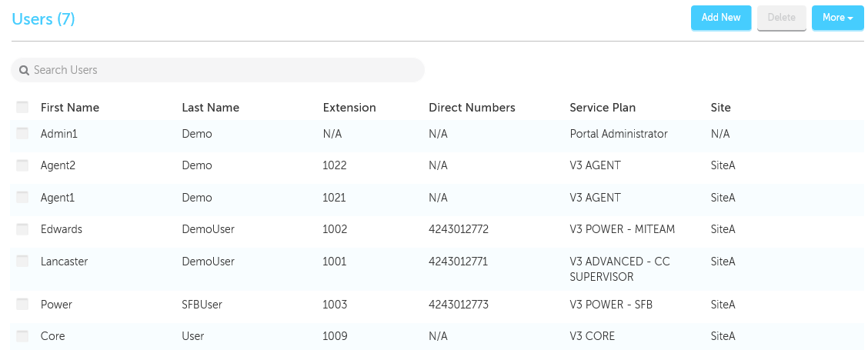The height and width of the screenshot is (350, 868).
Task: Toggle the select-all checkbox in header
Action: 22,107
